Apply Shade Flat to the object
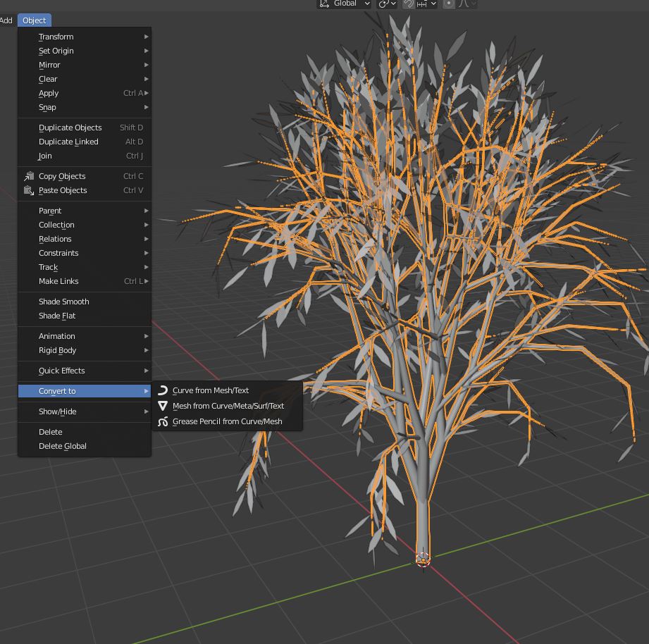 [85, 316]
